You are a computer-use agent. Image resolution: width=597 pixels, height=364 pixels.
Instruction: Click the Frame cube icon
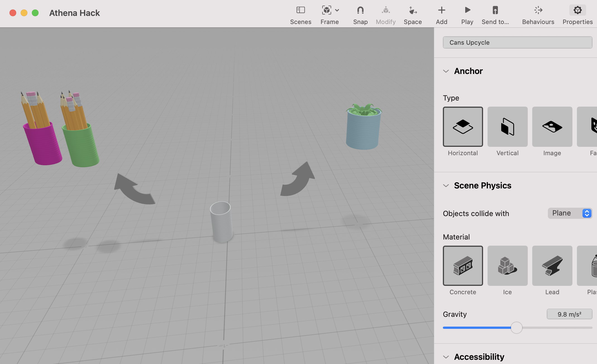point(326,10)
